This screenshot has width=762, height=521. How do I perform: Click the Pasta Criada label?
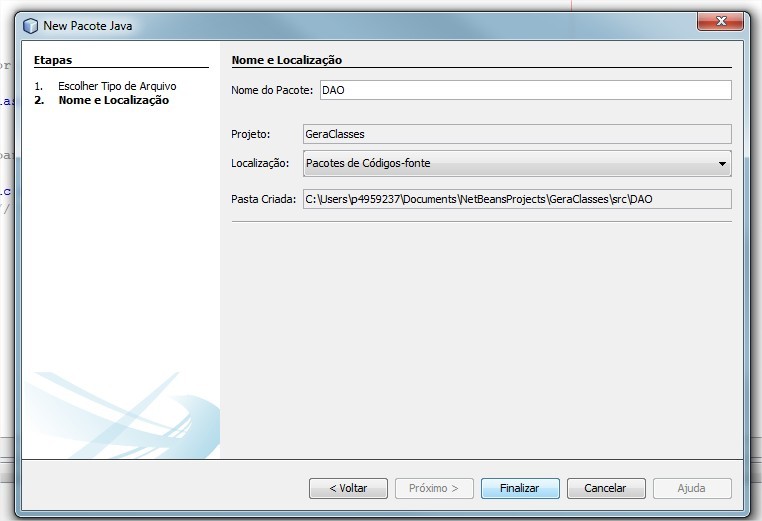click(x=263, y=199)
